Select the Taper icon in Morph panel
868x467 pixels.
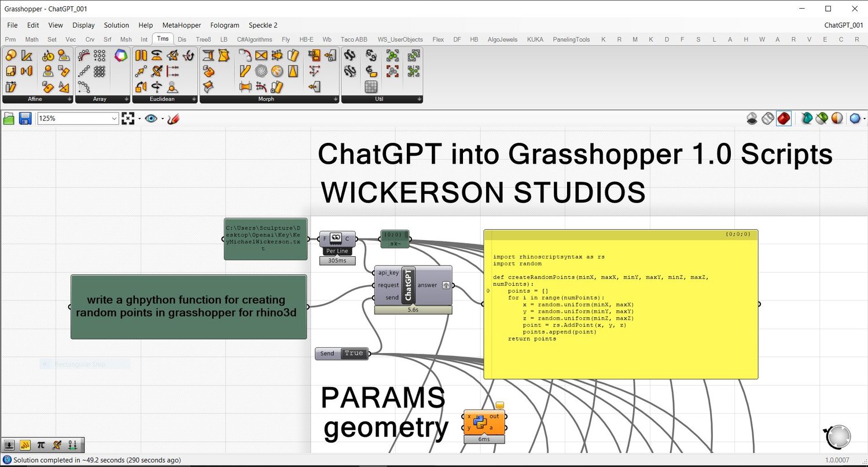point(293,72)
